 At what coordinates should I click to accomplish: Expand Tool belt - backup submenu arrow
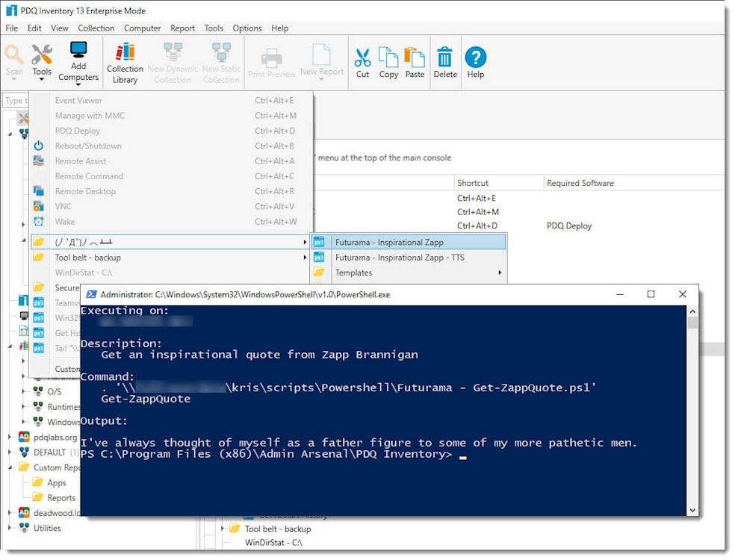305,258
